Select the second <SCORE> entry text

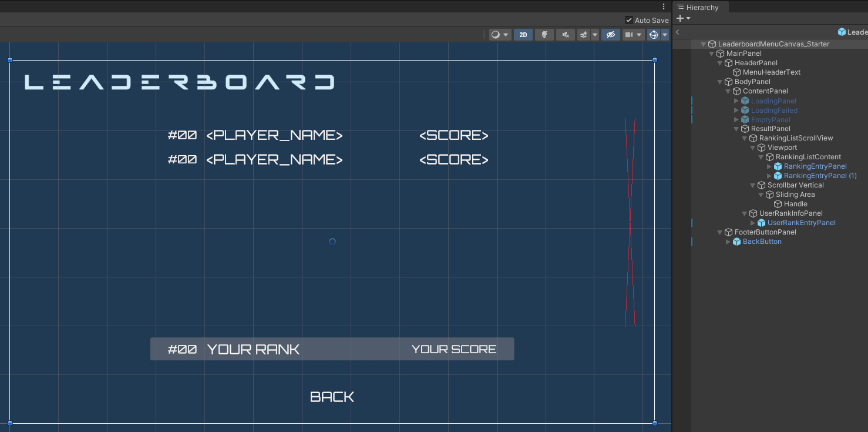click(454, 160)
